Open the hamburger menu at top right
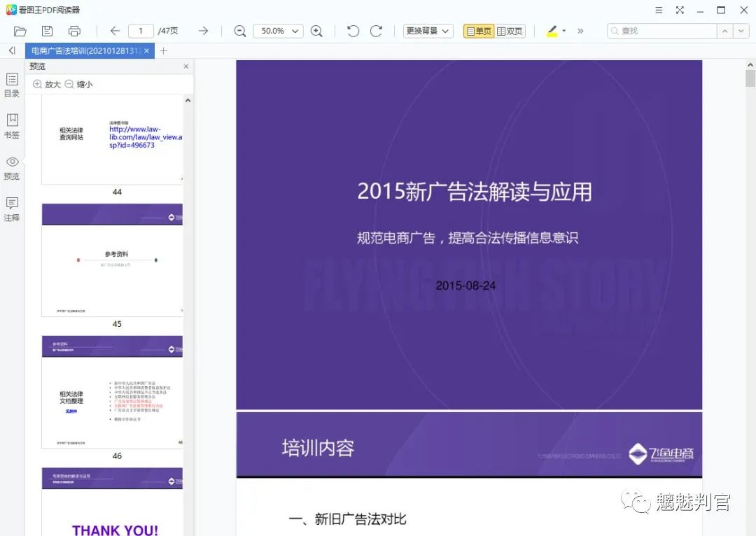 pos(659,10)
